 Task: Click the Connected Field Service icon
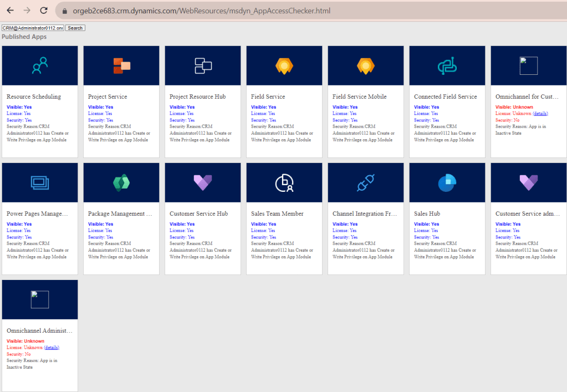coord(447,65)
